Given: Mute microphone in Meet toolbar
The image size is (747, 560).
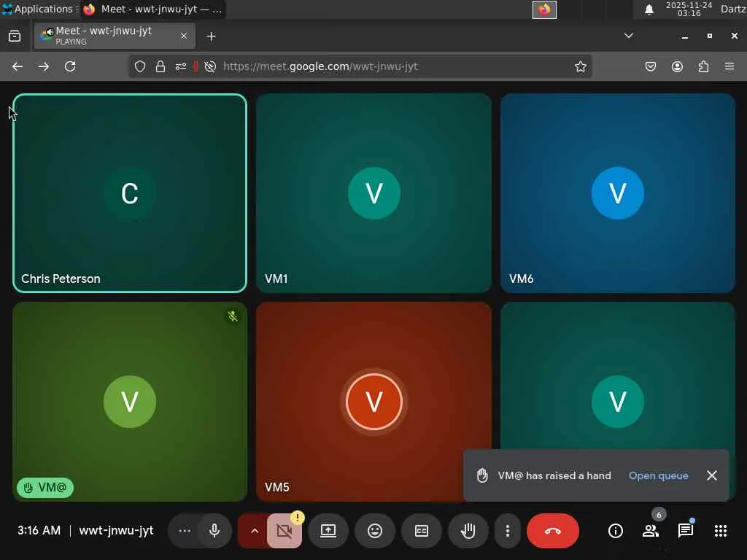Looking at the screenshot, I should pyautogui.click(x=214, y=531).
